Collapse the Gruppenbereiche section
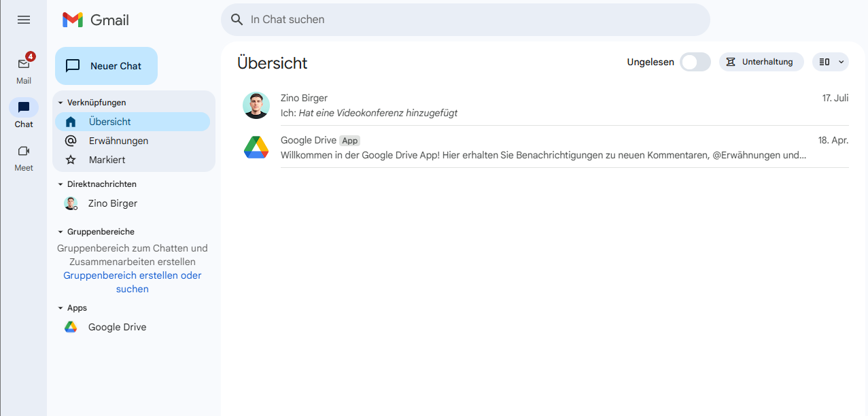 tap(60, 232)
